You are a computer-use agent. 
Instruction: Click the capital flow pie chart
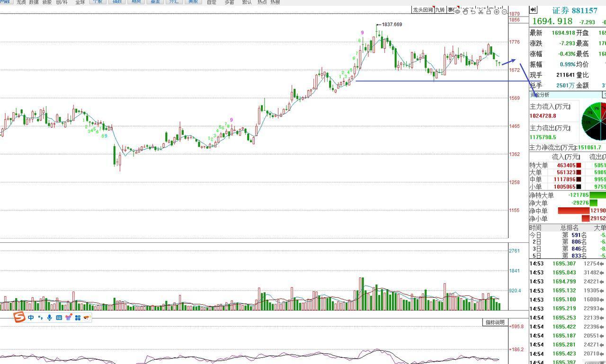(594, 121)
